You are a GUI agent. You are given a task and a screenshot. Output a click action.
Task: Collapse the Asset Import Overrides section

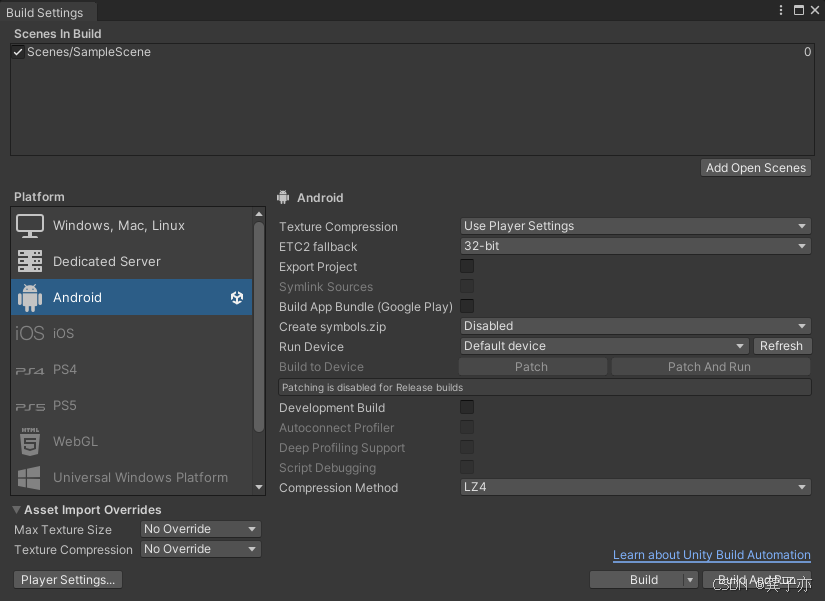(16, 509)
